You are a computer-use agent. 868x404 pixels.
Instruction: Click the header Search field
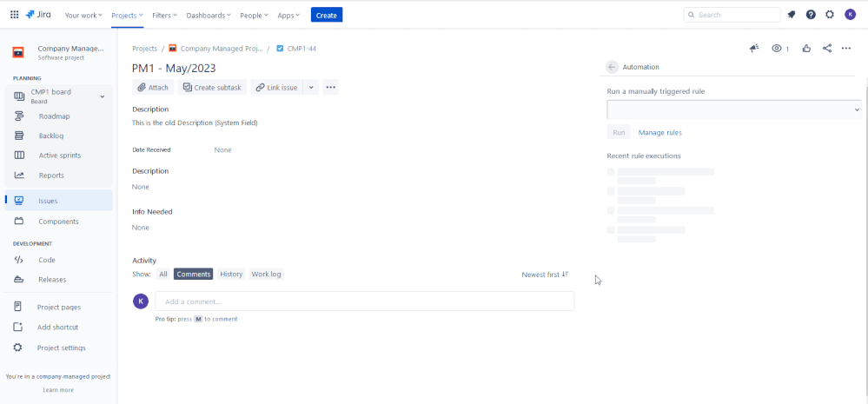[x=732, y=15]
